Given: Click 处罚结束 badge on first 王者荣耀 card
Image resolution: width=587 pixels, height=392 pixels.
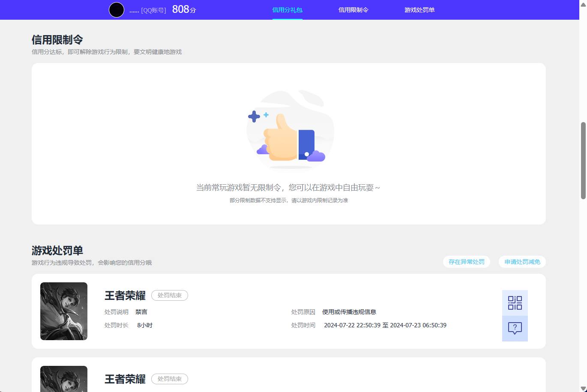Looking at the screenshot, I should [170, 296].
